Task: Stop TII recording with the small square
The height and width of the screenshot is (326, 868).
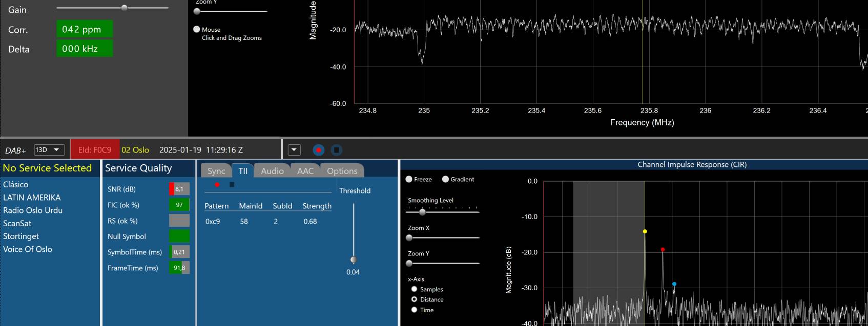Action: coord(232,185)
